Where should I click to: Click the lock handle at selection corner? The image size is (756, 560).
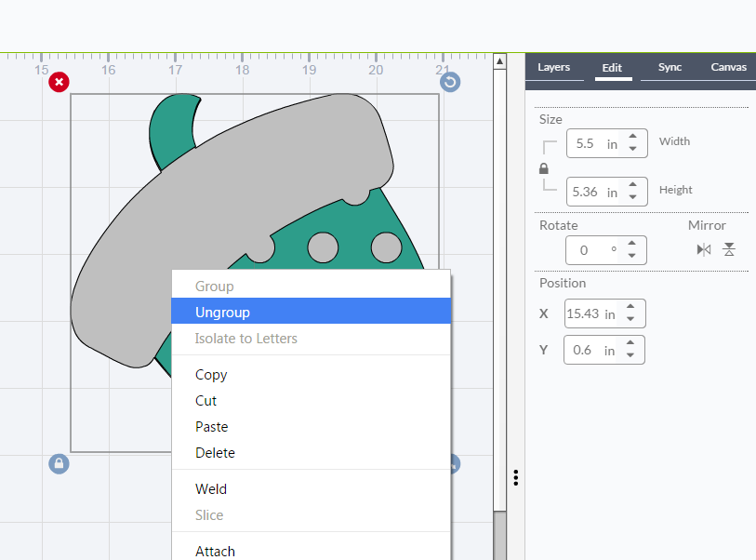tap(59, 463)
